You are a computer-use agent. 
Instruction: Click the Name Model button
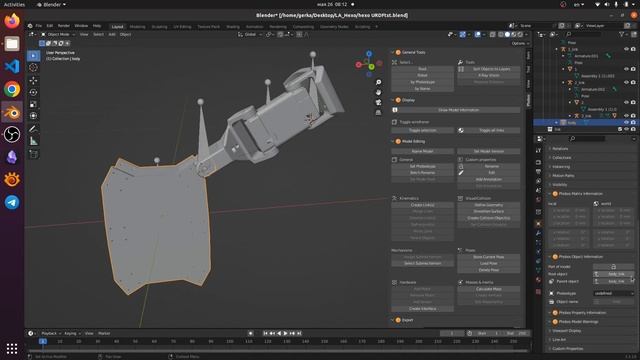pyautogui.click(x=422, y=151)
